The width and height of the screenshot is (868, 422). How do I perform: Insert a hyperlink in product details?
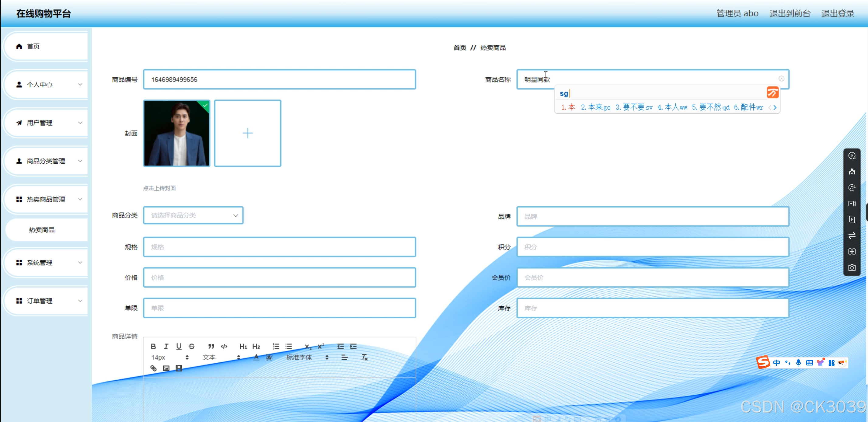point(153,368)
